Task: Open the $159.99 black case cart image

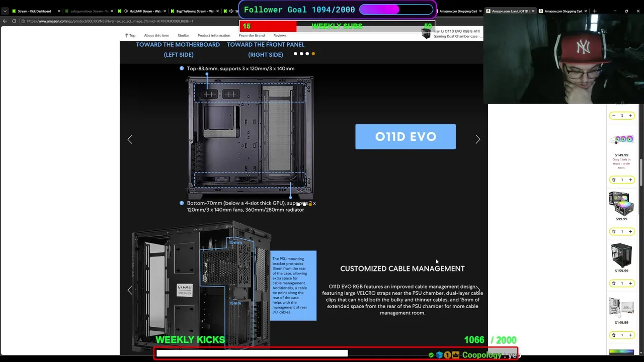Action: tap(621, 255)
